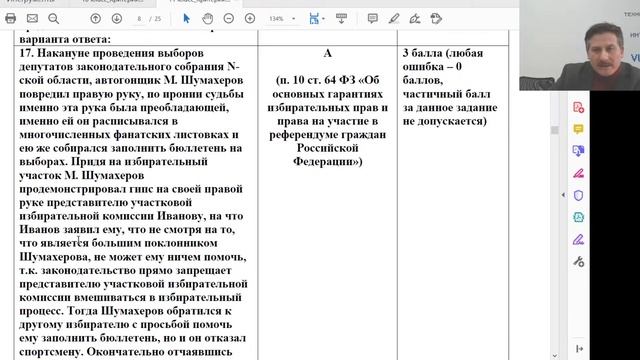Select the Highlight text pen tool
The image size is (640, 360).
coord(394,18)
